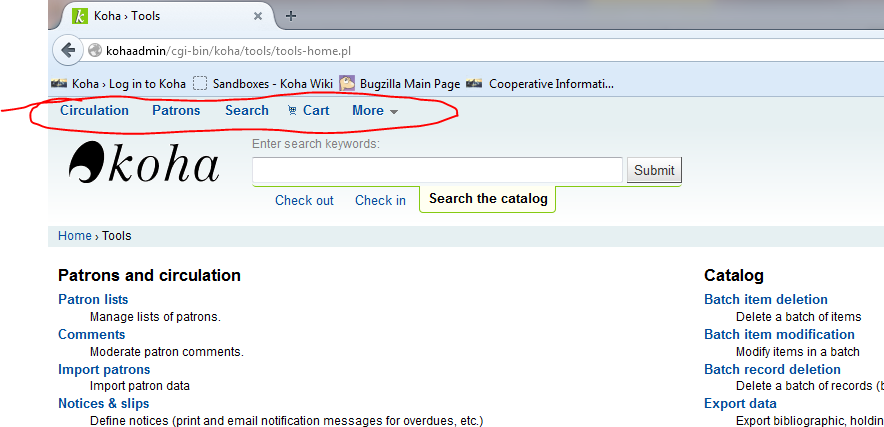Open the Patron lists tool
Viewport: 884px width, 427px height.
tap(93, 299)
